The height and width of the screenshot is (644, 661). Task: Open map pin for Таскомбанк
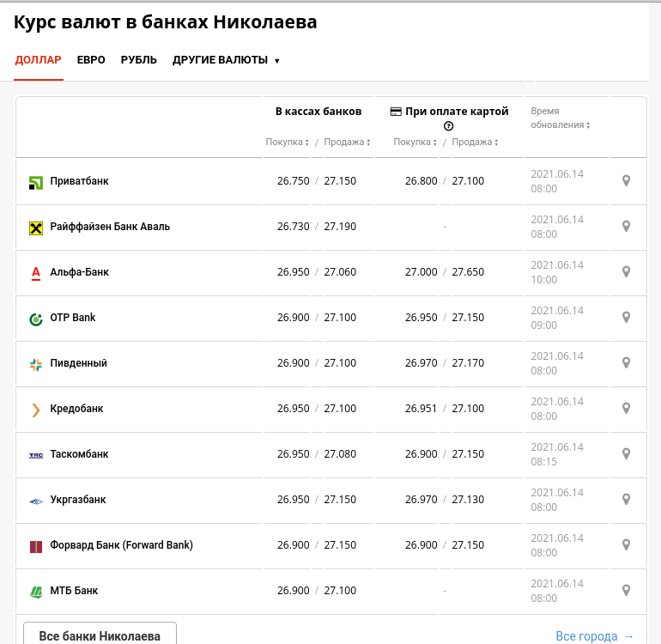tap(626, 454)
